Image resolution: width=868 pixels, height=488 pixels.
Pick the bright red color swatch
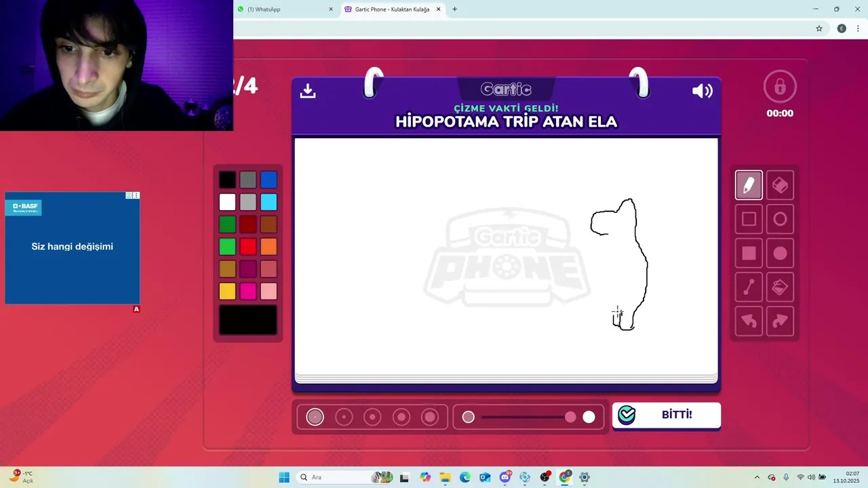tap(248, 247)
